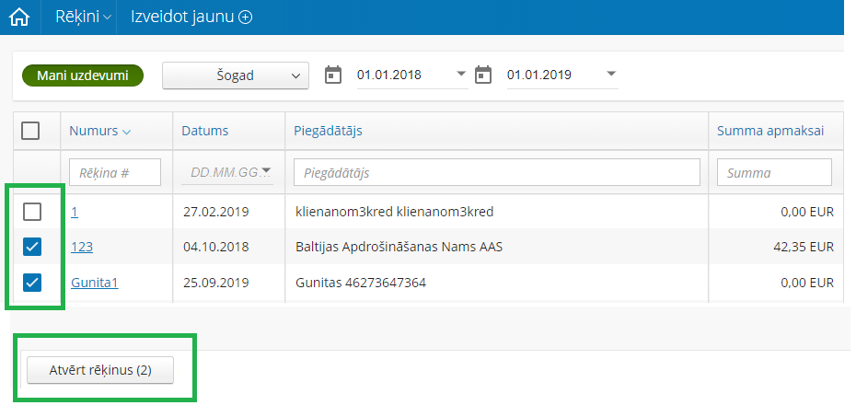
Task: Open the end date calendar icon
Action: pyautogui.click(x=483, y=75)
